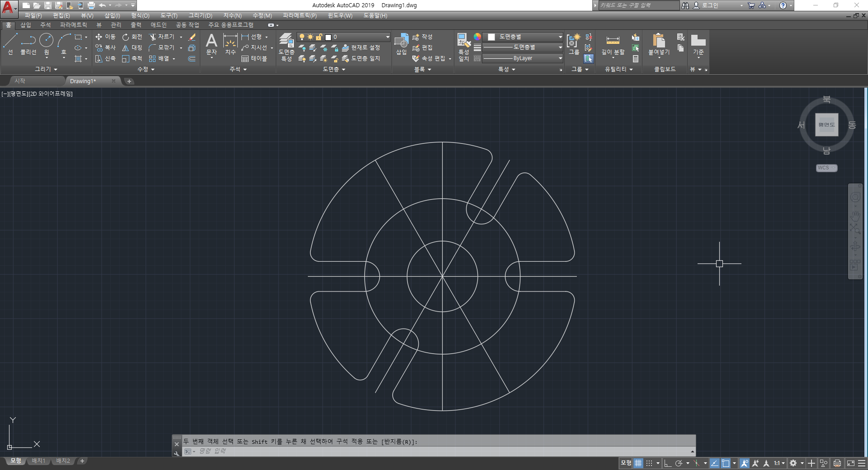Select the Stretch (신축) tool
The height and width of the screenshot is (470, 868).
(x=105, y=58)
